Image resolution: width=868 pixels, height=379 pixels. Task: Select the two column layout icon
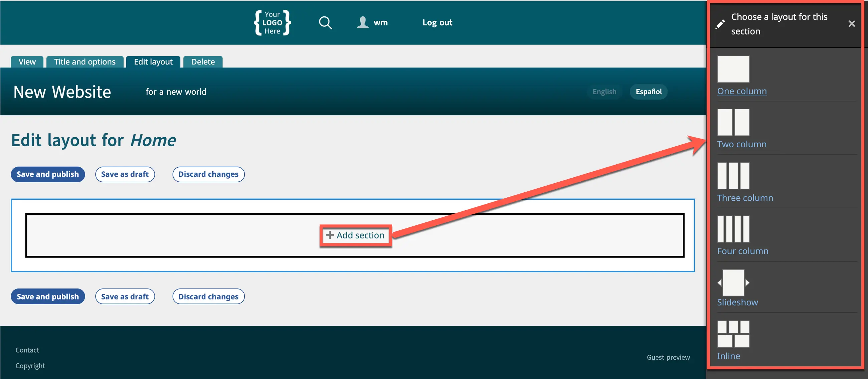pyautogui.click(x=733, y=122)
